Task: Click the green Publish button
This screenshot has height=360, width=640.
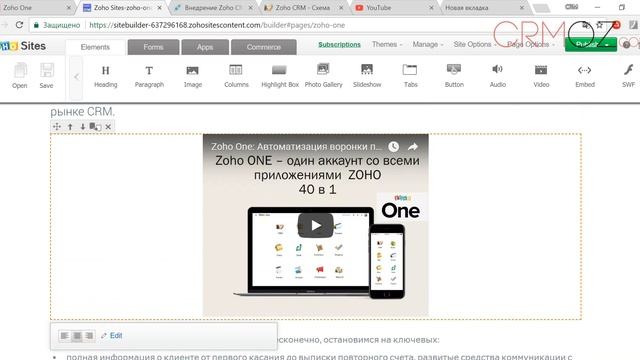Action: point(590,44)
